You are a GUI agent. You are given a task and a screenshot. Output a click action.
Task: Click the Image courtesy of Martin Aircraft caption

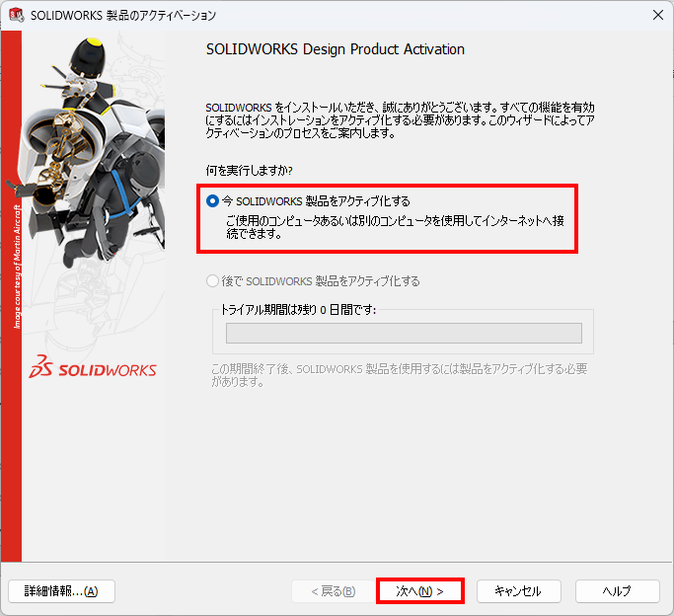click(17, 267)
